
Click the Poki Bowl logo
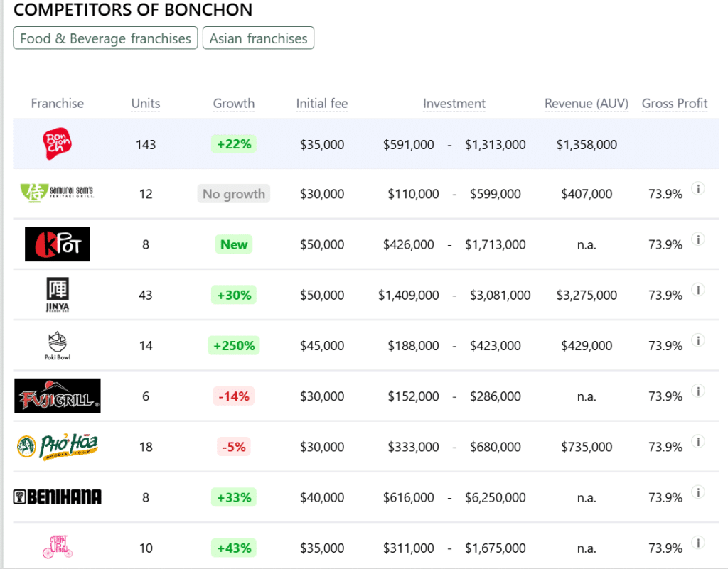click(x=58, y=345)
